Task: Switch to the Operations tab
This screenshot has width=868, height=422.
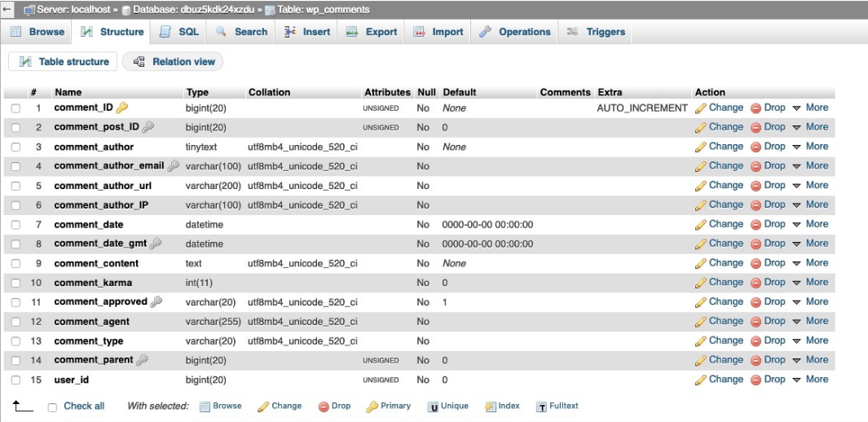Action: tap(515, 32)
